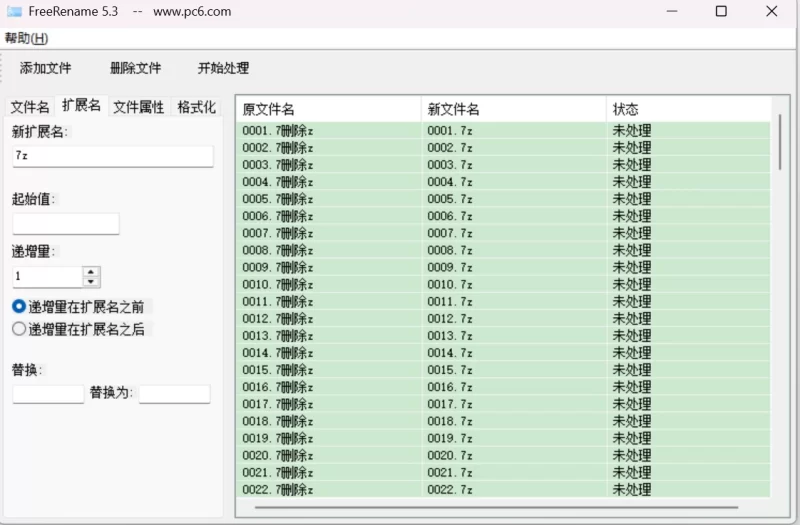This screenshot has height=525, width=800.
Task: Click the 添加文件 toolbar button
Action: tap(46, 69)
